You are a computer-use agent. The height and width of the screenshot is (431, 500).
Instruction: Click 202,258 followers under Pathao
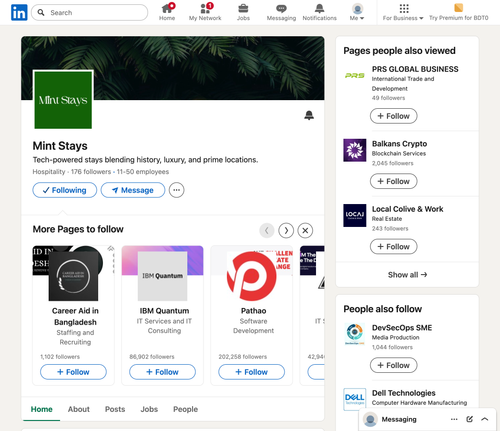243,357
